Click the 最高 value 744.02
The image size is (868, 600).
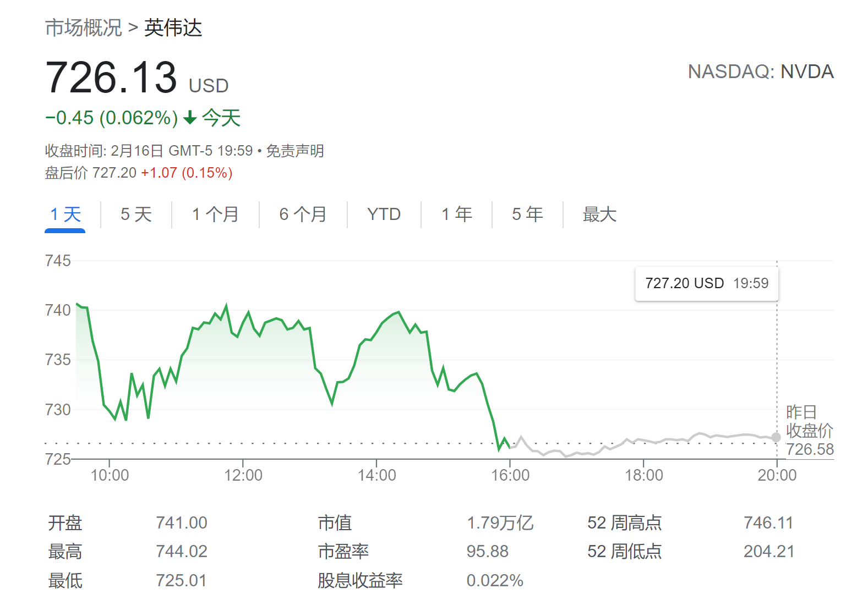182,551
